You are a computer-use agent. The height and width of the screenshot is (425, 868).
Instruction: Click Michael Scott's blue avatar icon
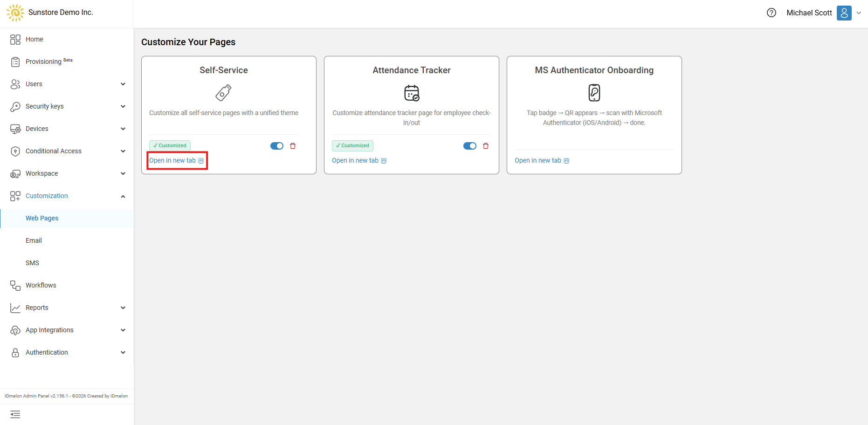844,13
